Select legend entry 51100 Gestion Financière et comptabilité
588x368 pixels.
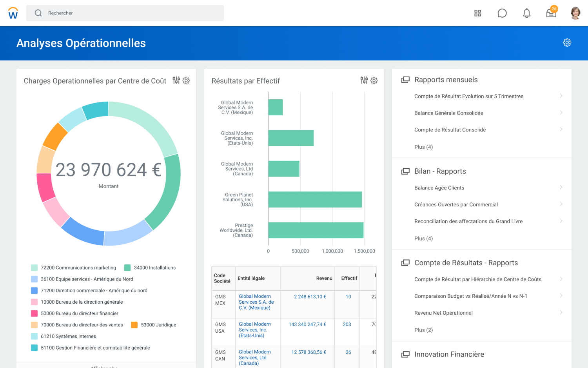[x=91, y=348]
